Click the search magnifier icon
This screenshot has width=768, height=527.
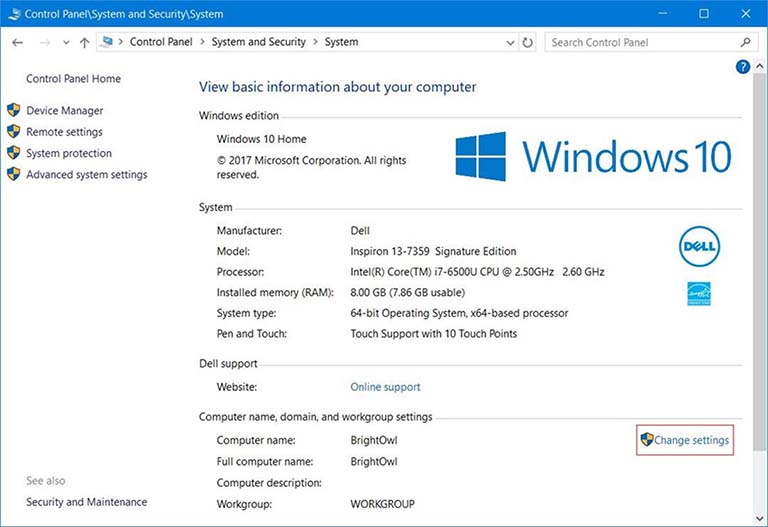(745, 43)
